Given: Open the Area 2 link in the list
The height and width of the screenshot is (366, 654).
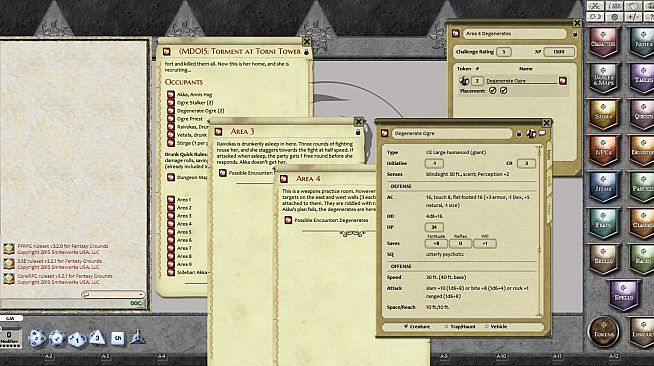Looking at the screenshot, I should click(x=171, y=208).
